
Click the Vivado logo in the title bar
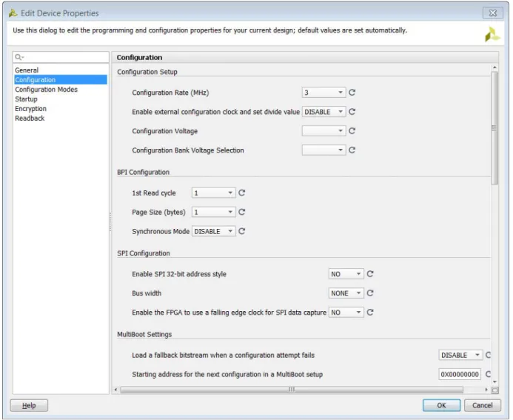tap(13, 13)
